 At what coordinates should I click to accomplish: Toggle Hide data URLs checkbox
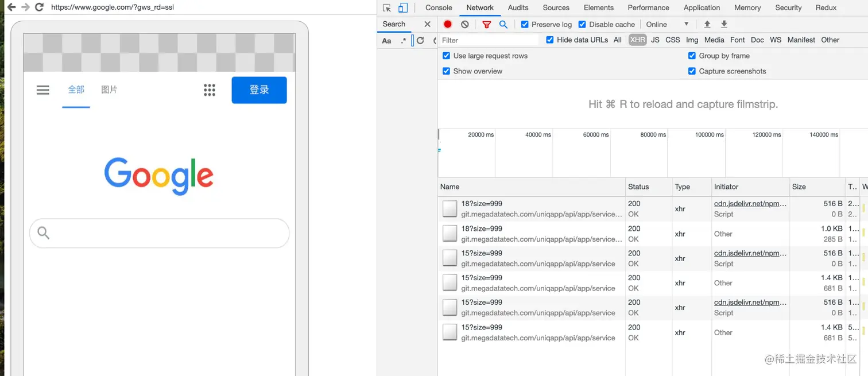[550, 40]
